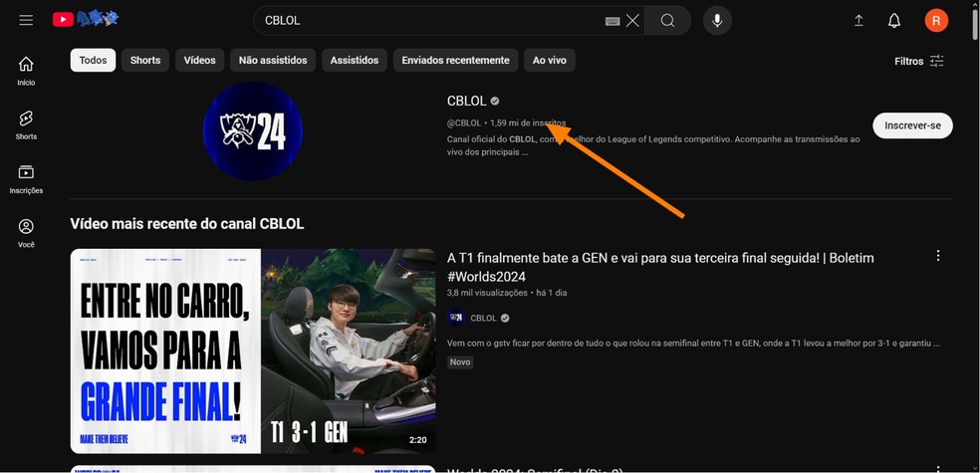Open the T1 finalmente bate a GEN video title
The width and height of the screenshot is (980, 473).
(x=660, y=267)
